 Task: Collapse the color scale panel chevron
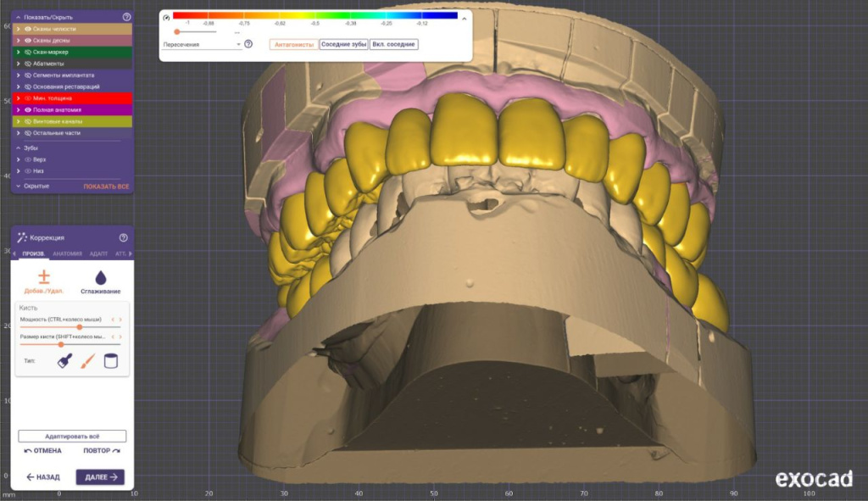pyautogui.click(x=464, y=17)
